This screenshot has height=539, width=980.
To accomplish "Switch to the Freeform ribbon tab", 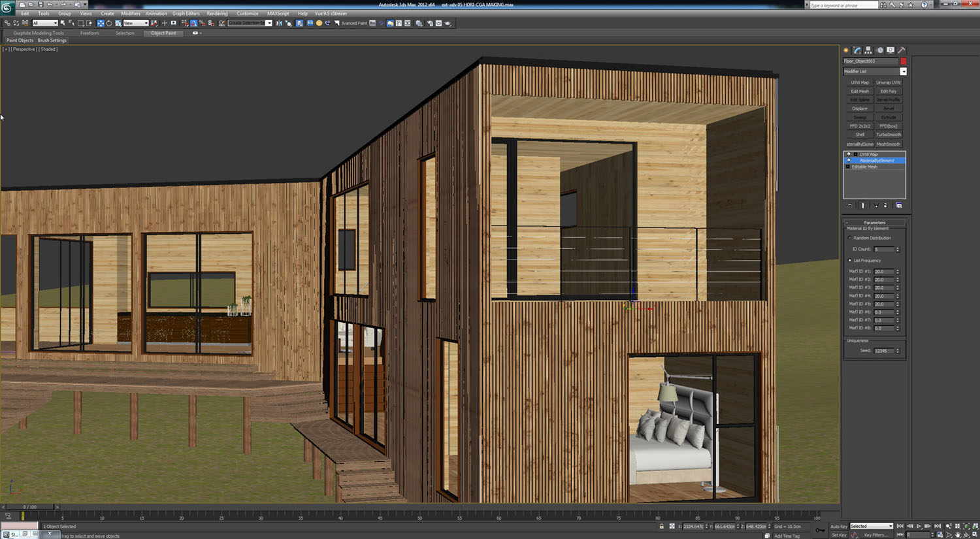I will (x=90, y=33).
